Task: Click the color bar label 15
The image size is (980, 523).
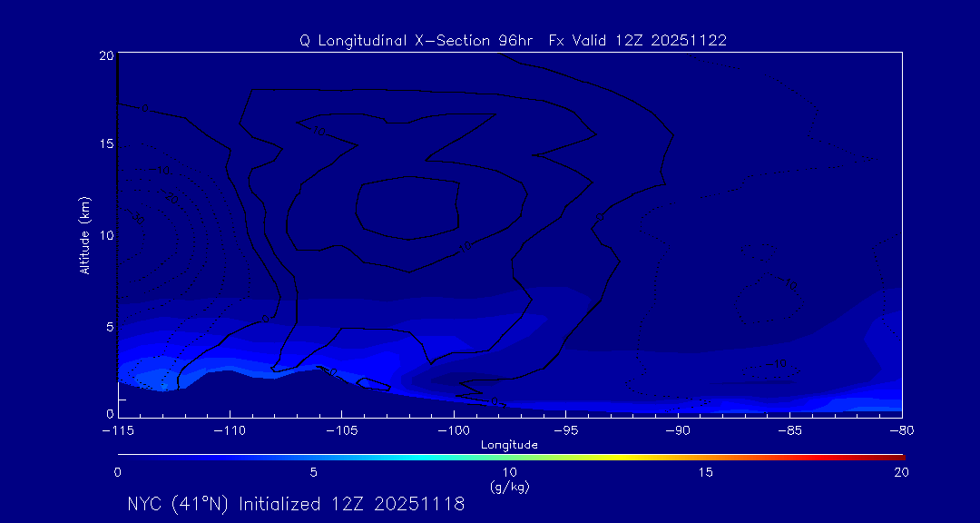Action: (x=705, y=472)
